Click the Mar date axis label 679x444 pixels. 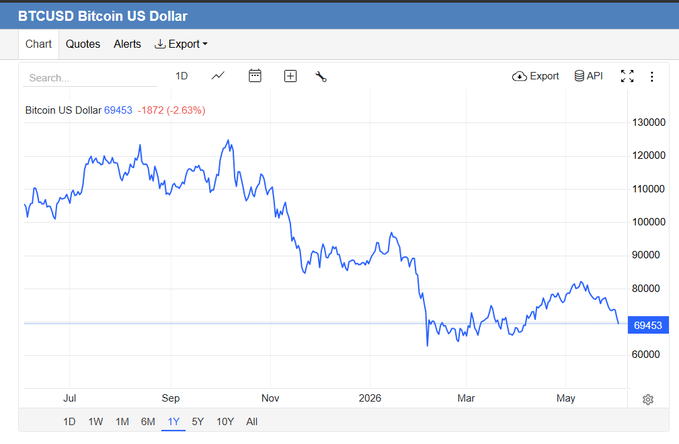pyautogui.click(x=466, y=399)
